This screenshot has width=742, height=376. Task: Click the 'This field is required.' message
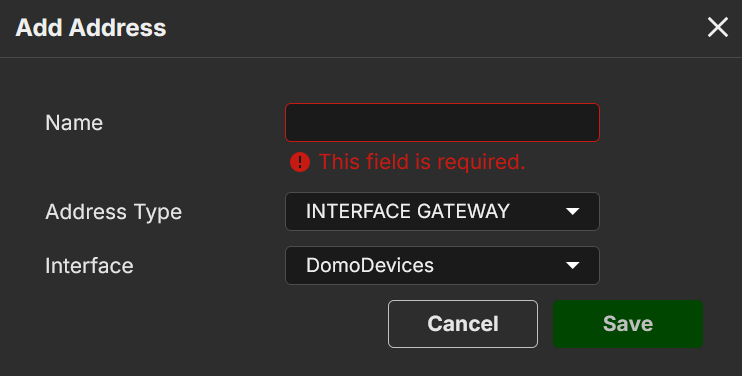[x=422, y=162]
